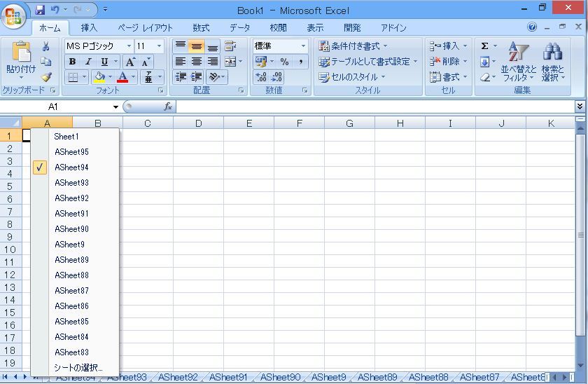Open font name dropdown MS Pゴシック
The image size is (588, 384).
pos(129,46)
